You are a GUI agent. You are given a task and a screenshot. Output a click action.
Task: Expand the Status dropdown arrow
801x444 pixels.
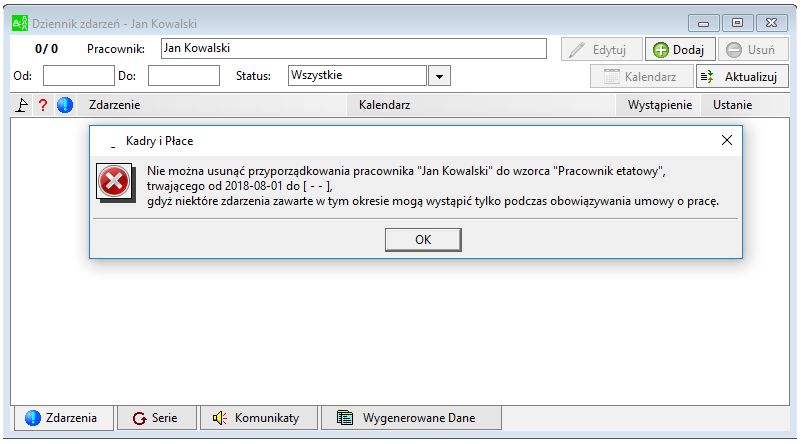439,76
